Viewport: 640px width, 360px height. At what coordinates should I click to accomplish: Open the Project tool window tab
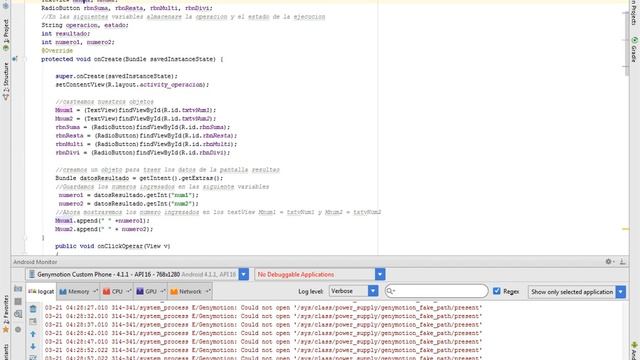coord(6,35)
